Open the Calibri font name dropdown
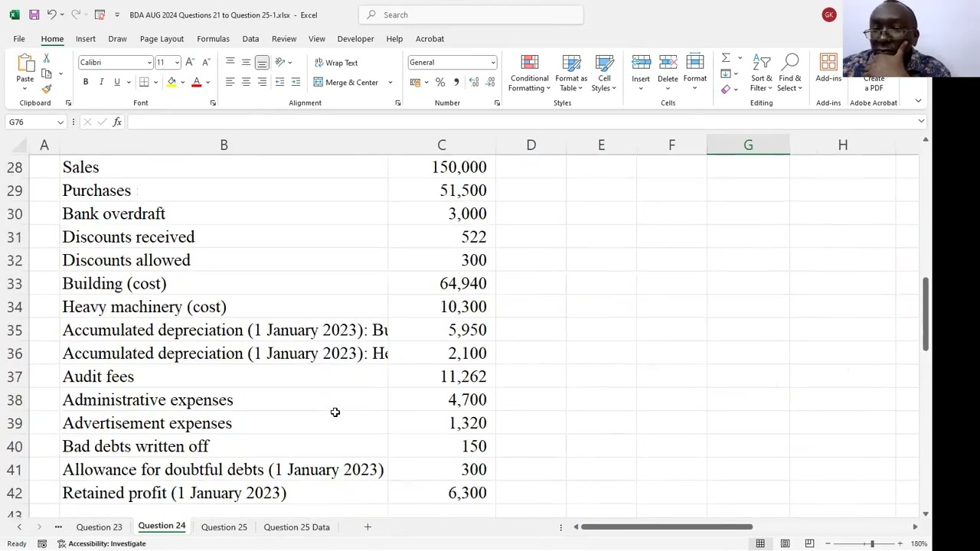Screen dimensions: 980x551 point(149,63)
